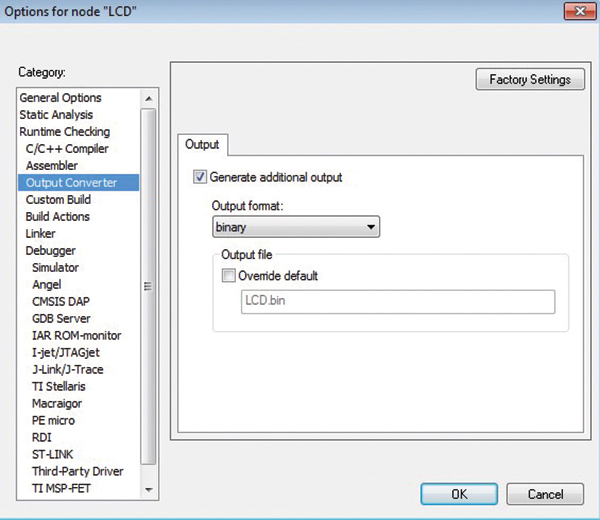Click the Factory Settings button
The image size is (600, 520).
pos(530,80)
